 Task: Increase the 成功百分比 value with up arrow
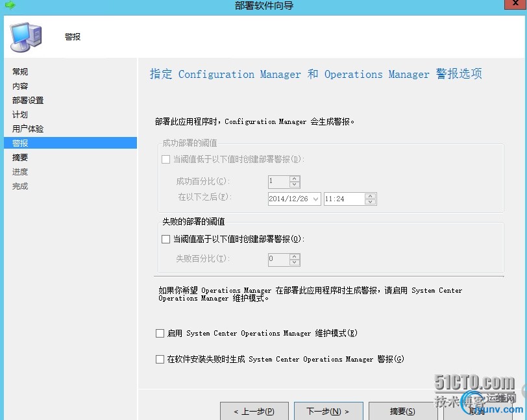click(x=295, y=179)
